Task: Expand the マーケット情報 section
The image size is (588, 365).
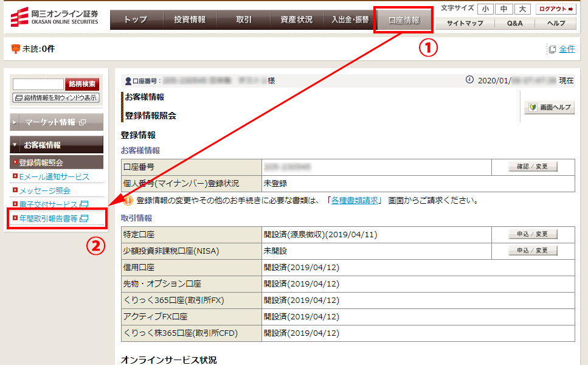Action: coord(57,122)
